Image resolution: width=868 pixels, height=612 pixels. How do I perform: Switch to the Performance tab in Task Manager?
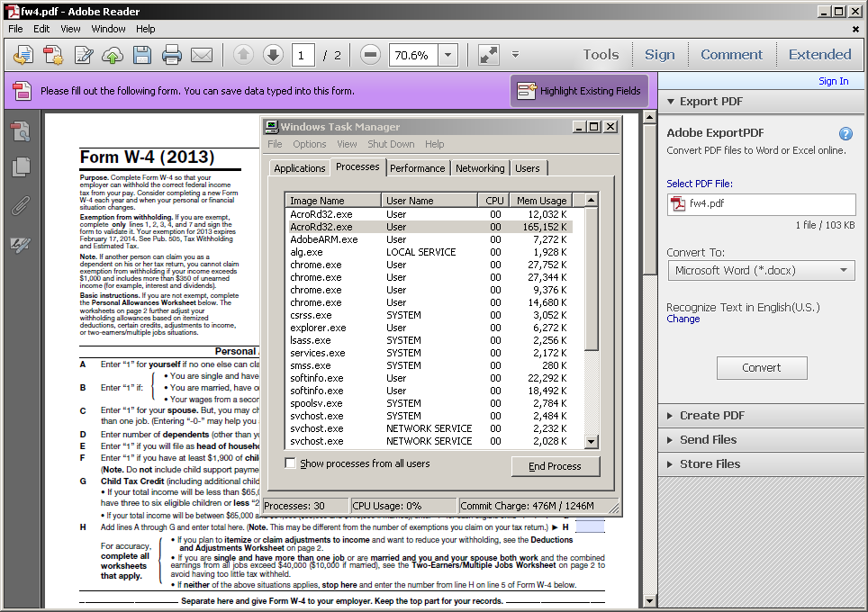pyautogui.click(x=418, y=168)
